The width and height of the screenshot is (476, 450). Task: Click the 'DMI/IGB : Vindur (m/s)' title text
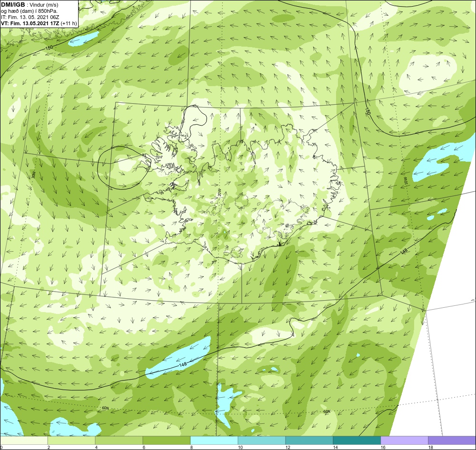30,5
